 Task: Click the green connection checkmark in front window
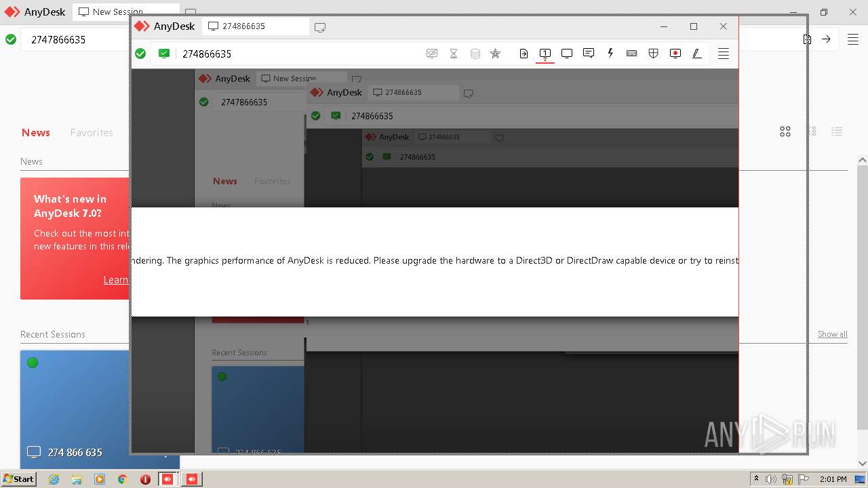tap(140, 54)
